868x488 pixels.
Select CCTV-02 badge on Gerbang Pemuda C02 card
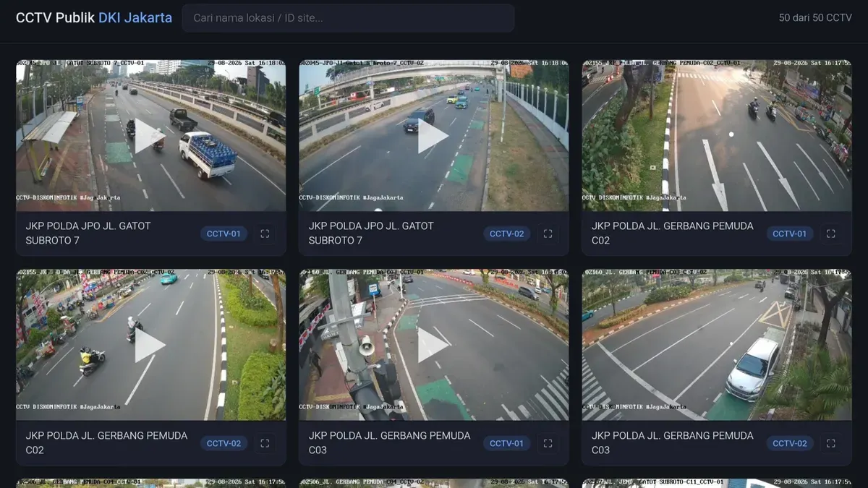[x=224, y=443]
